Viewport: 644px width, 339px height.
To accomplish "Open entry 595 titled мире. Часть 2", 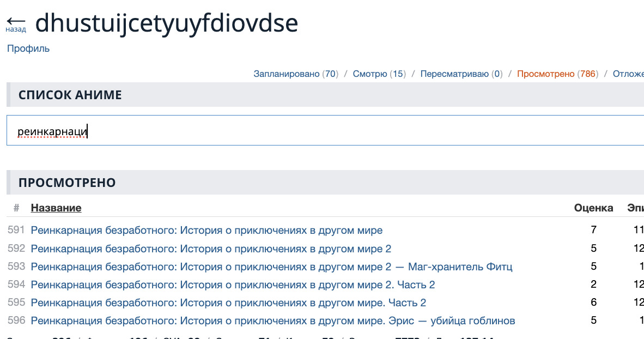I will [228, 302].
